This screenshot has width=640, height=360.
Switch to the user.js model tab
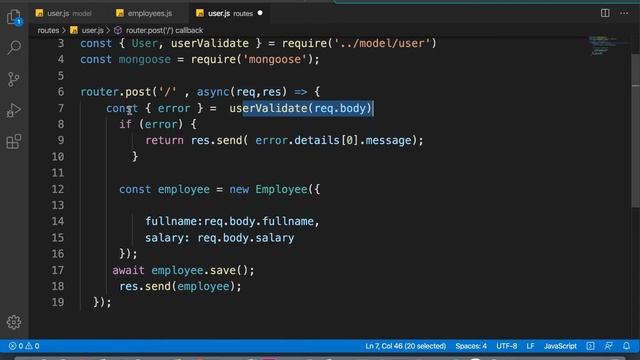coord(63,13)
